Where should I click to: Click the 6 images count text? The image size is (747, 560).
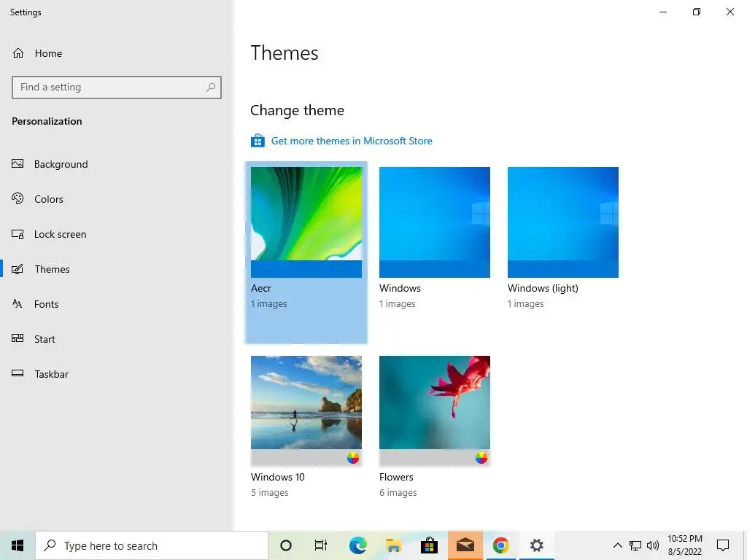pyautogui.click(x=398, y=492)
